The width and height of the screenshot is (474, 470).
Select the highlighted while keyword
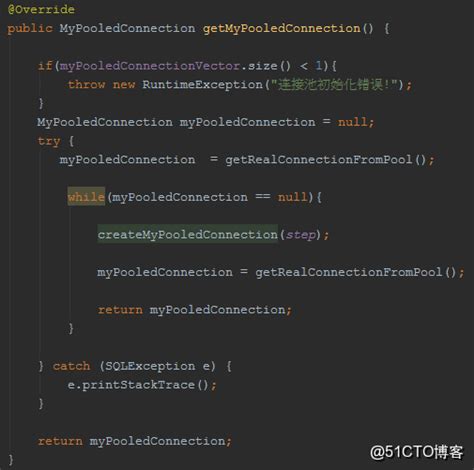pos(86,197)
